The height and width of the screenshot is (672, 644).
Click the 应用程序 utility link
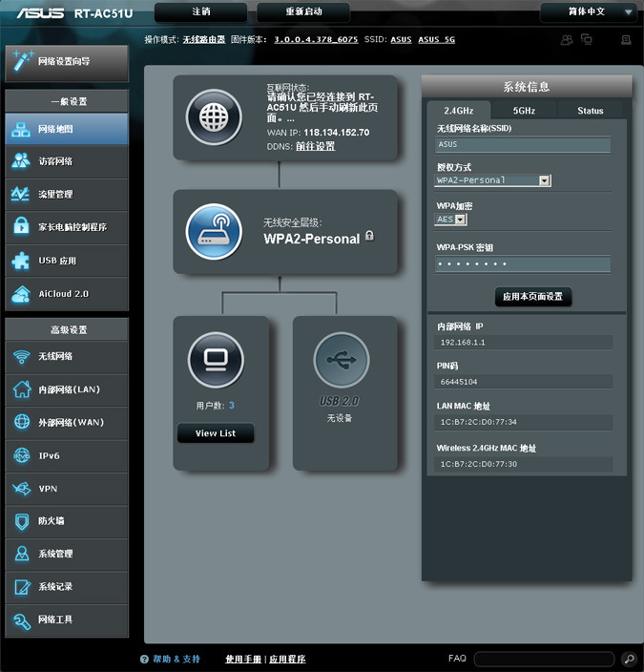coord(287,660)
